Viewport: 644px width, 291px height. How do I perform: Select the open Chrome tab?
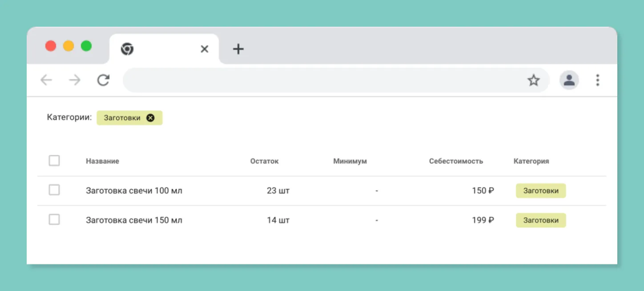[x=164, y=49]
